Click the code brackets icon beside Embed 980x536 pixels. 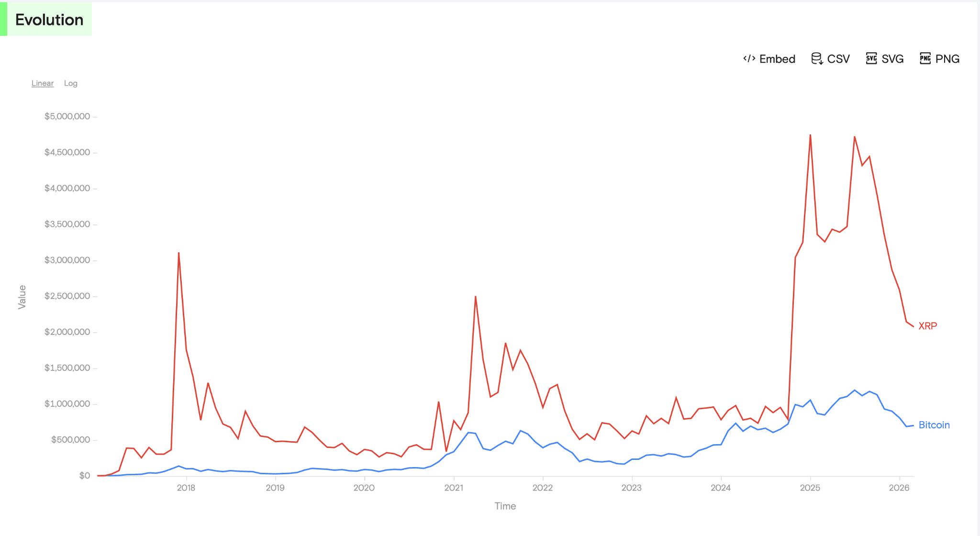749,58
